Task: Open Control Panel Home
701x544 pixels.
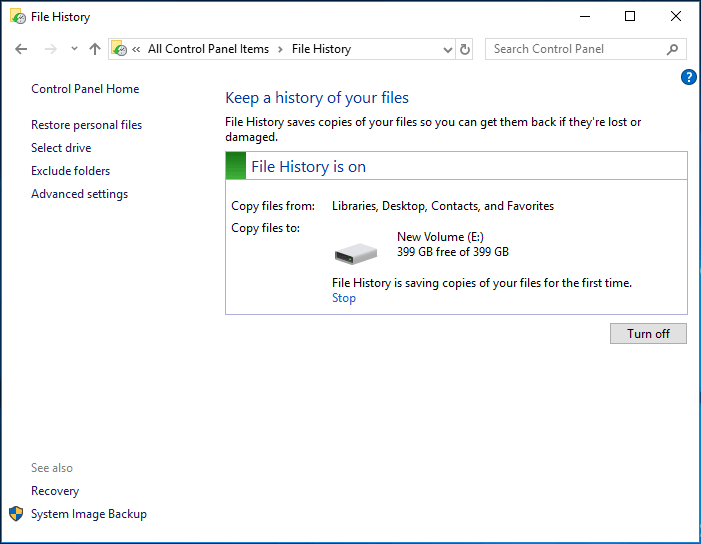Action: (x=85, y=89)
